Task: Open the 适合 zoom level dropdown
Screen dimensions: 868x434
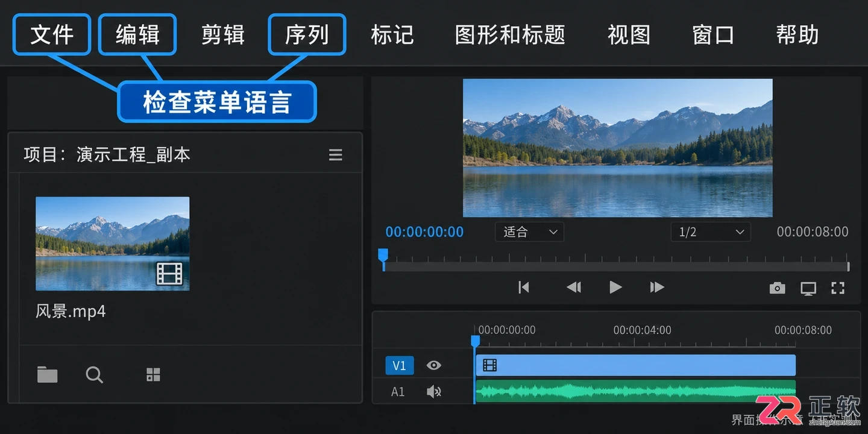Action: 529,232
